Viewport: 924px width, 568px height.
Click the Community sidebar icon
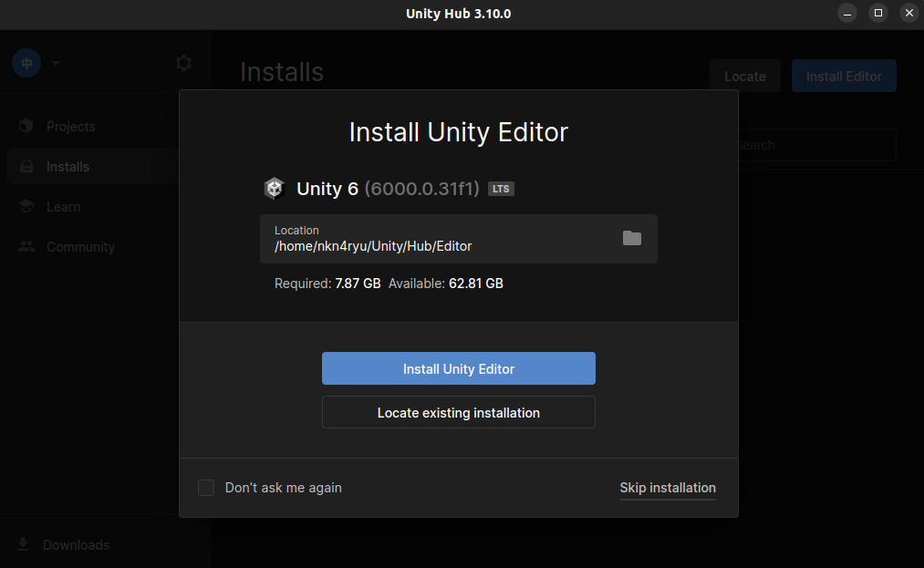26,246
